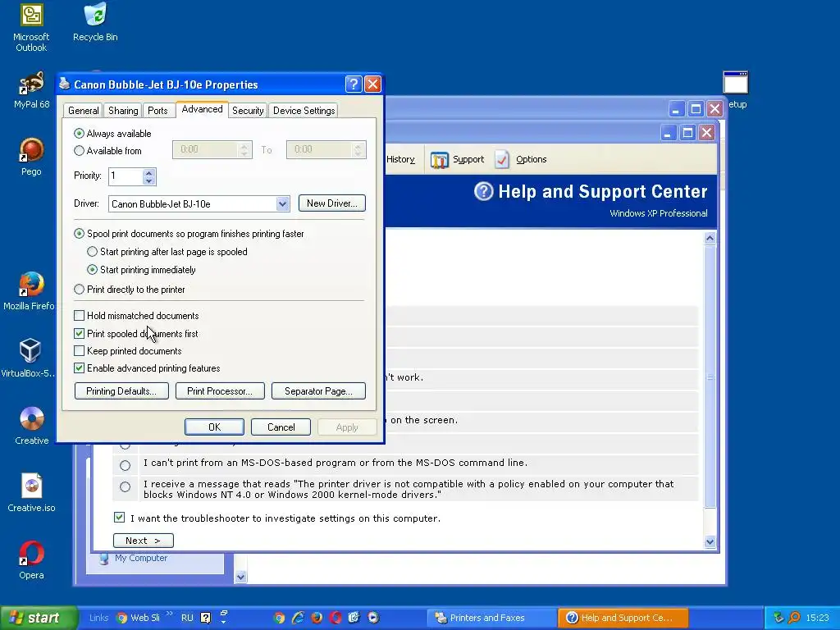Click the Priority value field
This screenshot has height=630, width=840.
click(x=126, y=176)
